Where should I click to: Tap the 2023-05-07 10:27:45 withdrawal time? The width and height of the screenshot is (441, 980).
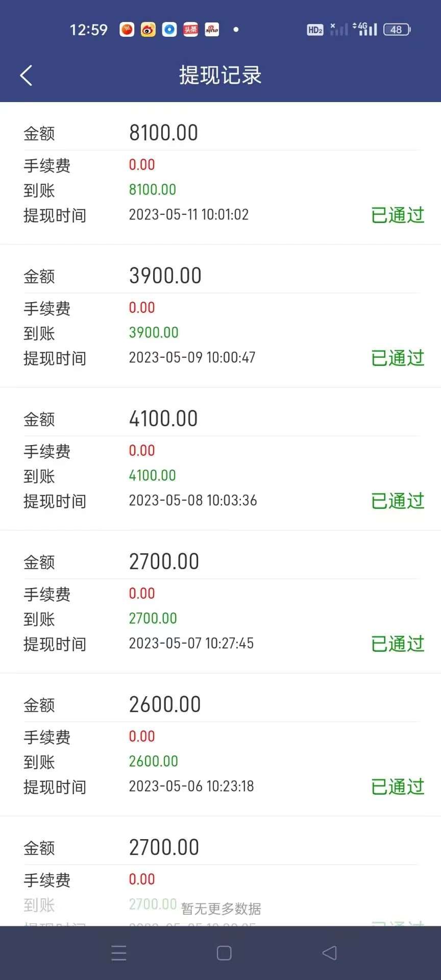191,644
